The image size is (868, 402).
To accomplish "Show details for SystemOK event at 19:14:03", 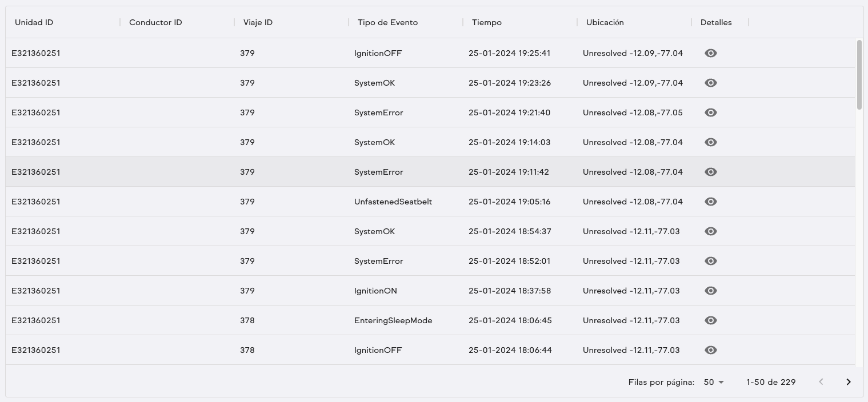I will [x=710, y=142].
